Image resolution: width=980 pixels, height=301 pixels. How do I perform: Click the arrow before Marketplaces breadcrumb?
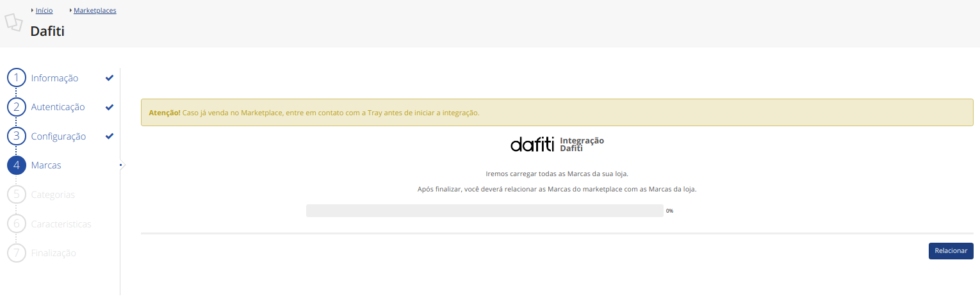pos(70,10)
